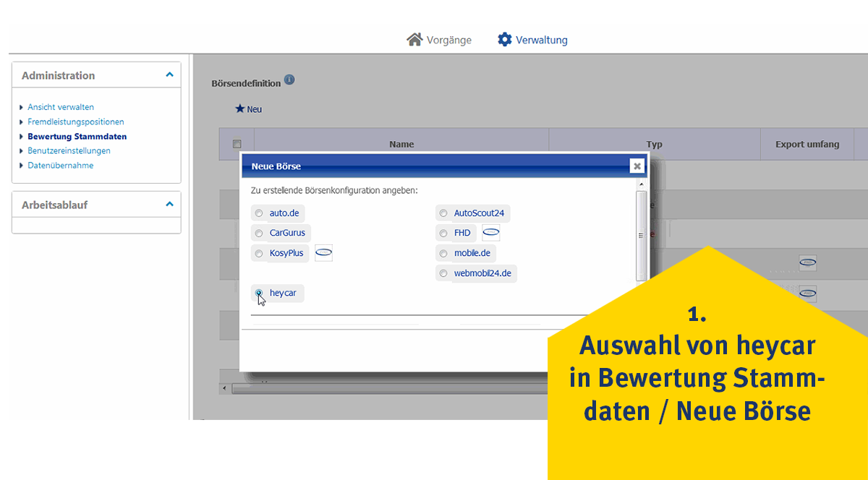Select the auto.de radio button
The height and width of the screenshot is (480, 868).
click(x=259, y=213)
